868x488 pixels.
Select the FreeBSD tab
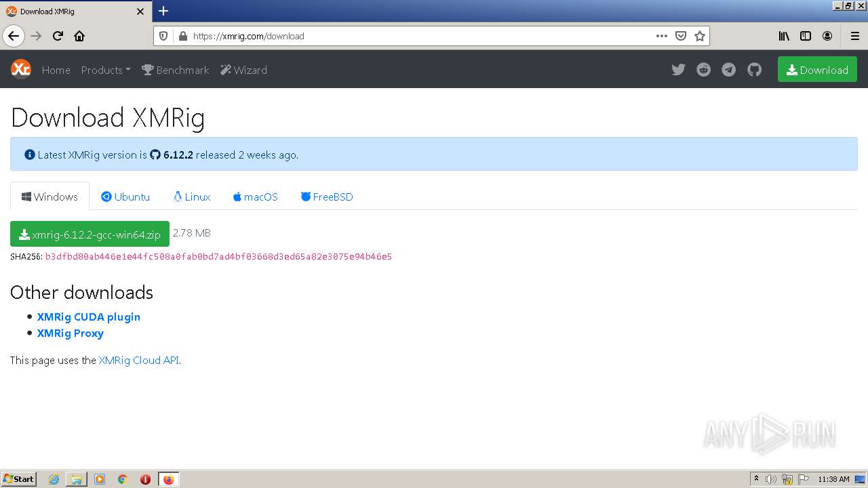coord(327,197)
